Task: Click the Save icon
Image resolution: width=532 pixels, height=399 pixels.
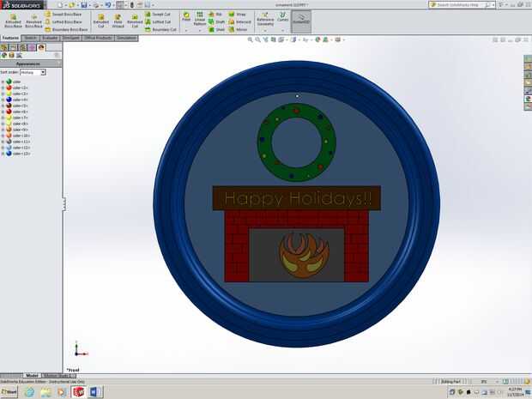Action: (84, 5)
